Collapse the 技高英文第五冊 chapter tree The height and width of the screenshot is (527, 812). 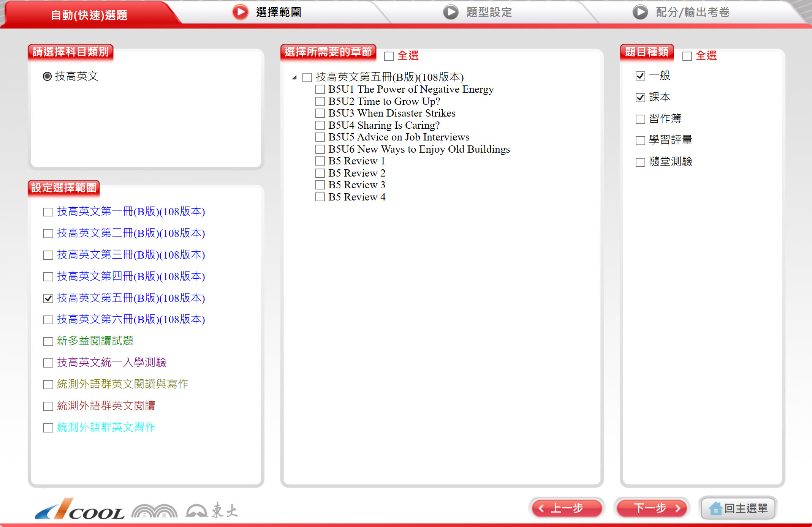coord(294,77)
